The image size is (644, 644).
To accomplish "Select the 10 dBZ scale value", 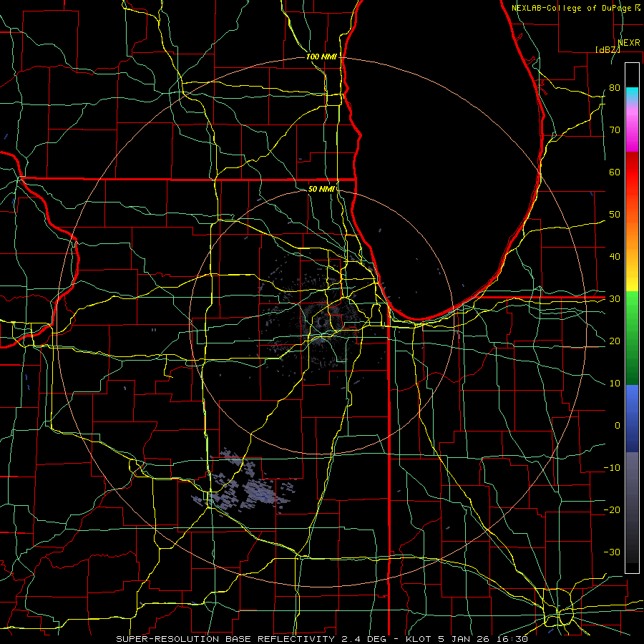I will (615, 384).
